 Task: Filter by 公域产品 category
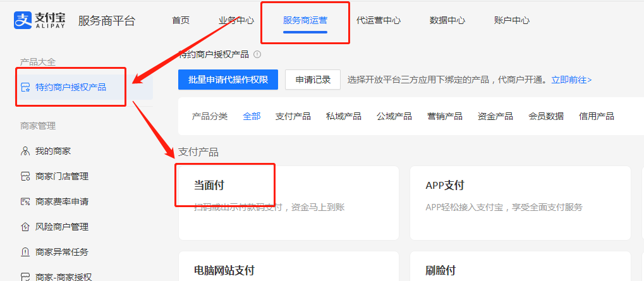pyautogui.click(x=394, y=116)
